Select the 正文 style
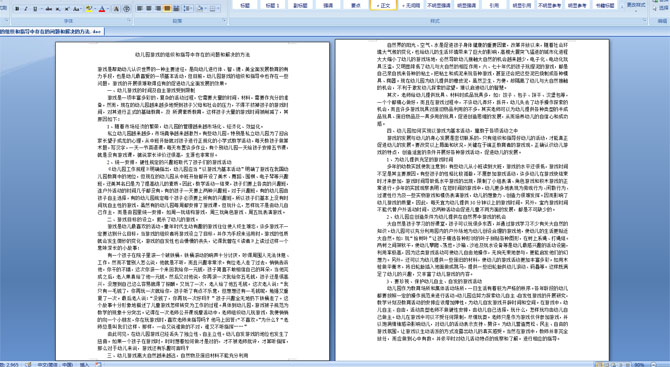The height and width of the screenshot is (367, 670). (384, 5)
